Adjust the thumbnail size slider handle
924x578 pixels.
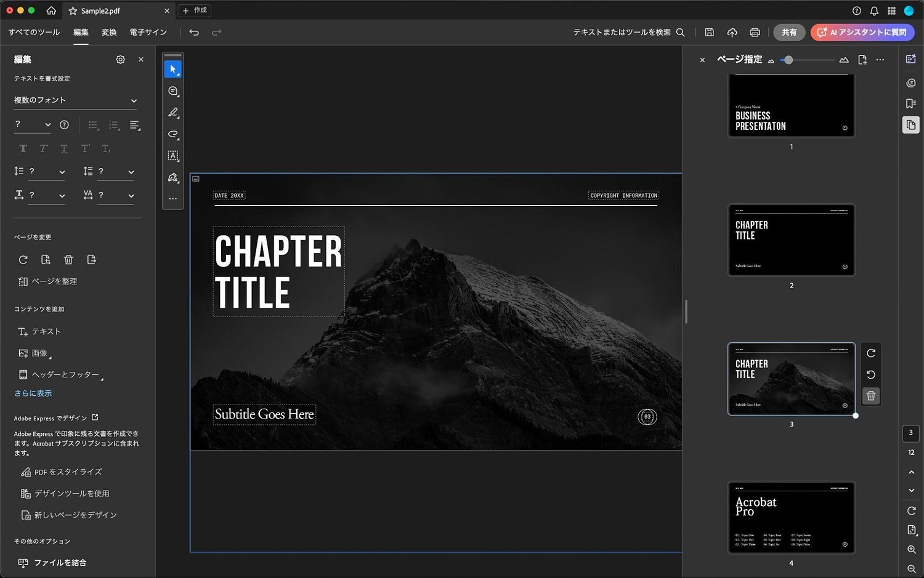788,60
